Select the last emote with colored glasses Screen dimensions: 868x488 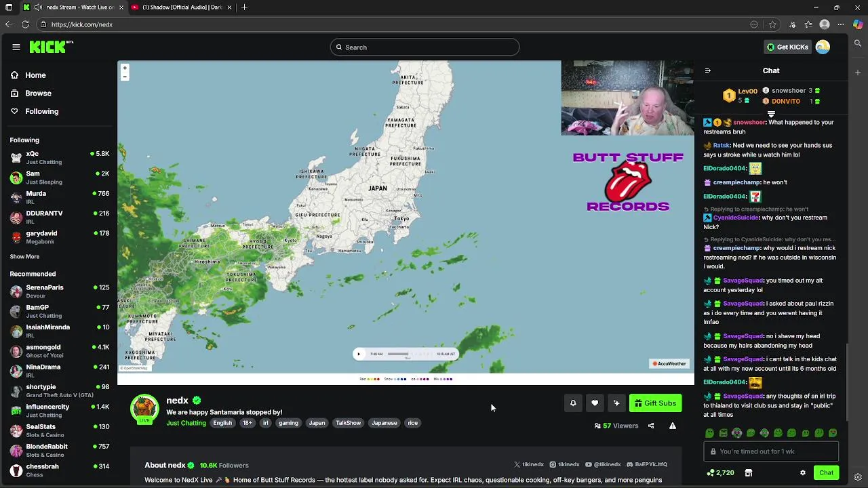coord(833,433)
